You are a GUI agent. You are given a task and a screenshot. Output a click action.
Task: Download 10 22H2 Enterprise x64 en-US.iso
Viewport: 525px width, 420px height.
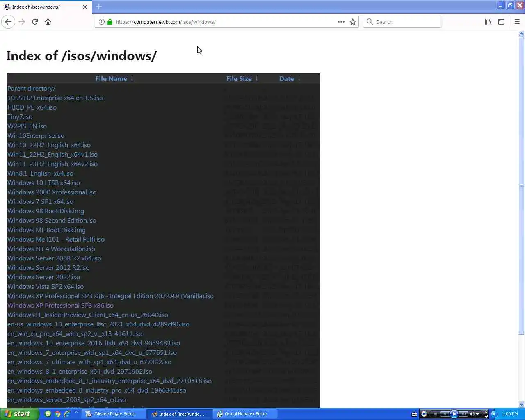coord(55,98)
